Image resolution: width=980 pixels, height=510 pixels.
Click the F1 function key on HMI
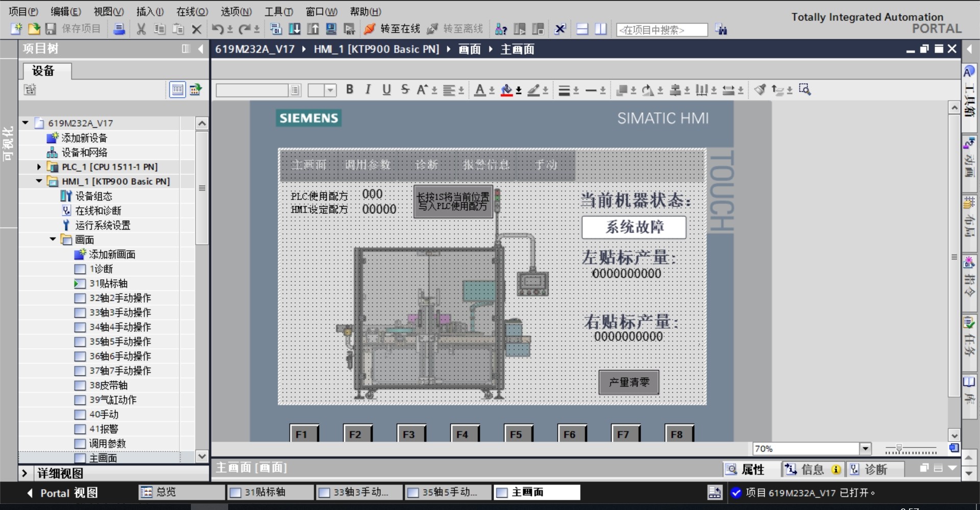[x=304, y=433]
